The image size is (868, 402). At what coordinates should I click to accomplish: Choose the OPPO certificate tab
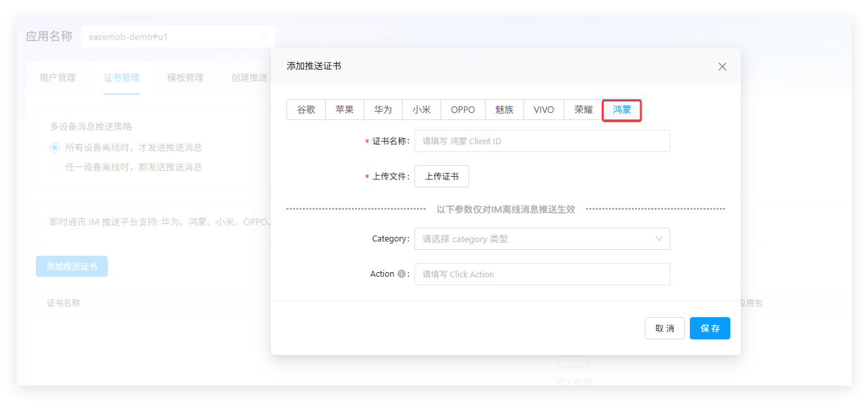point(463,110)
